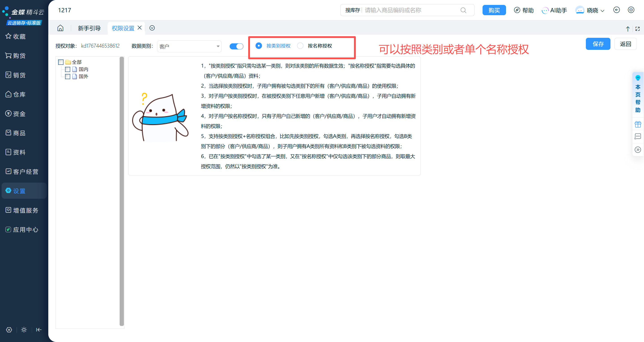The height and width of the screenshot is (342, 644).
Task: Click the 保存 button
Action: (598, 44)
